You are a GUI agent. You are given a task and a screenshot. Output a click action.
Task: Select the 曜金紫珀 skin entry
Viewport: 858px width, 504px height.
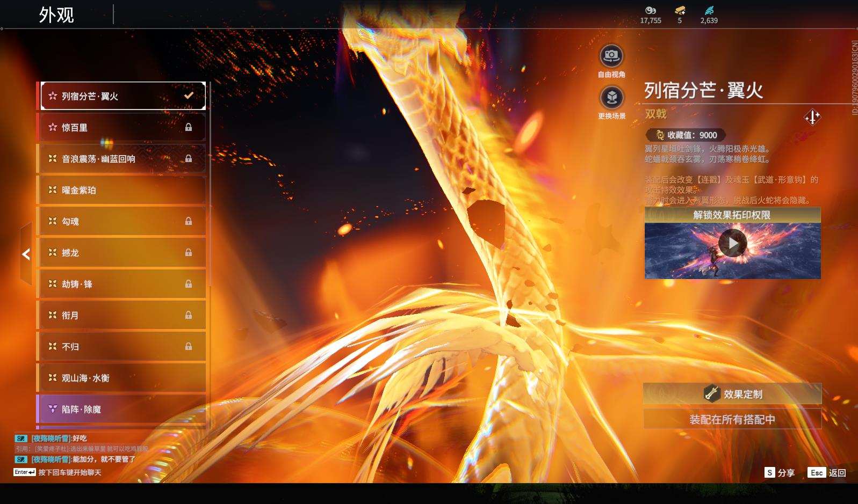point(123,190)
